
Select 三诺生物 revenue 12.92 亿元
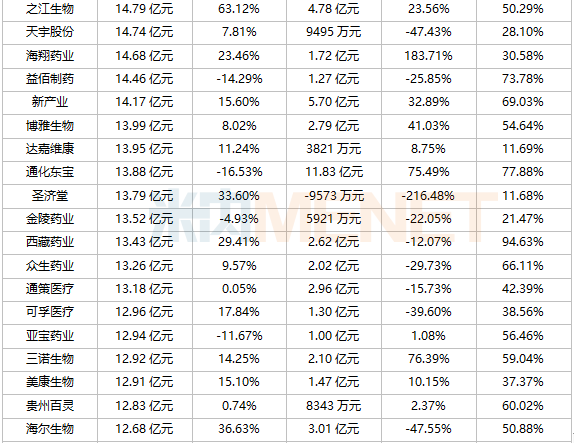tap(144, 359)
